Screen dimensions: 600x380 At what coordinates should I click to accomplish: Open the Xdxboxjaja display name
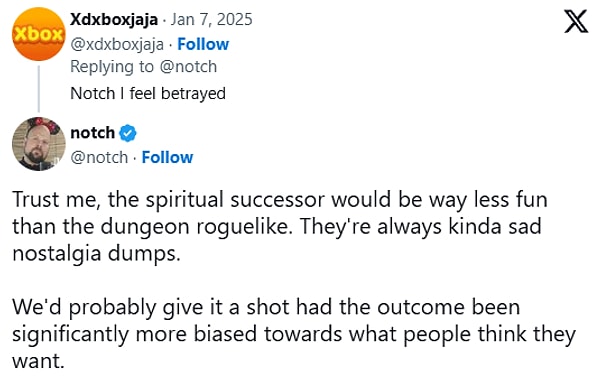coord(114,20)
